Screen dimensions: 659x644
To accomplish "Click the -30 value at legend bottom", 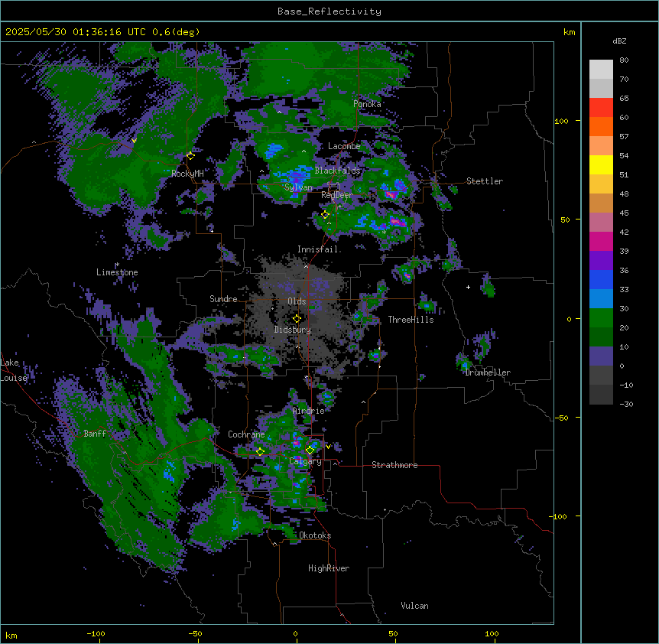I will pos(626,404).
